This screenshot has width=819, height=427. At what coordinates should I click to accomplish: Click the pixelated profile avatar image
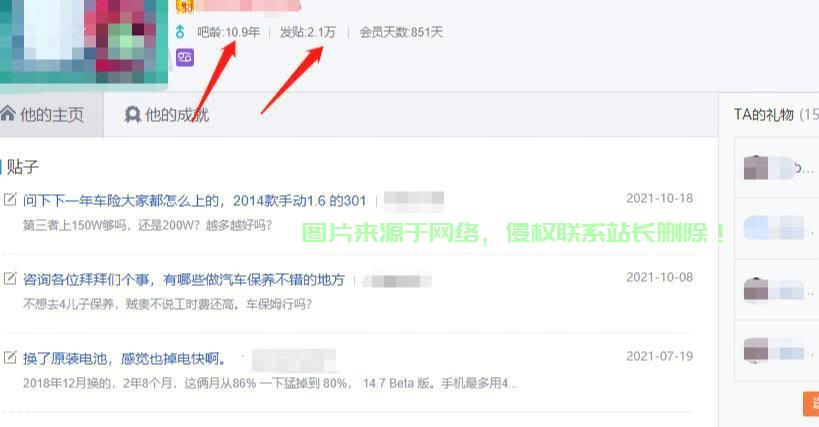coord(84,42)
